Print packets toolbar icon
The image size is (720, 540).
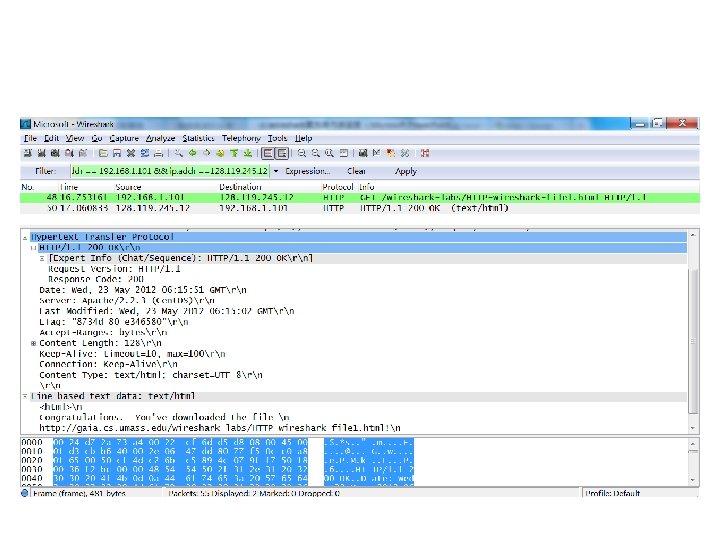click(x=158, y=153)
